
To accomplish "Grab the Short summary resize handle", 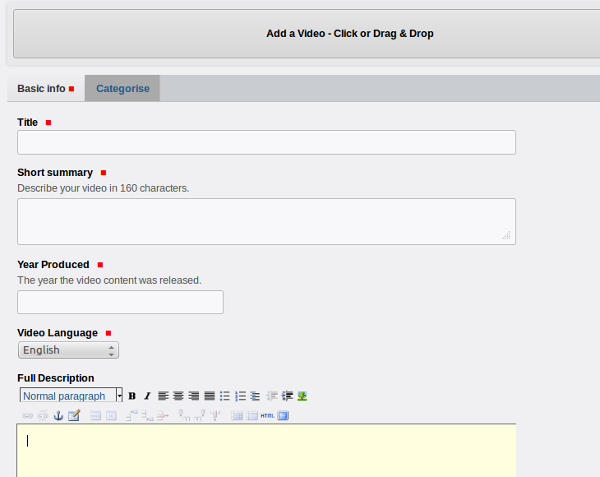I will (507, 236).
